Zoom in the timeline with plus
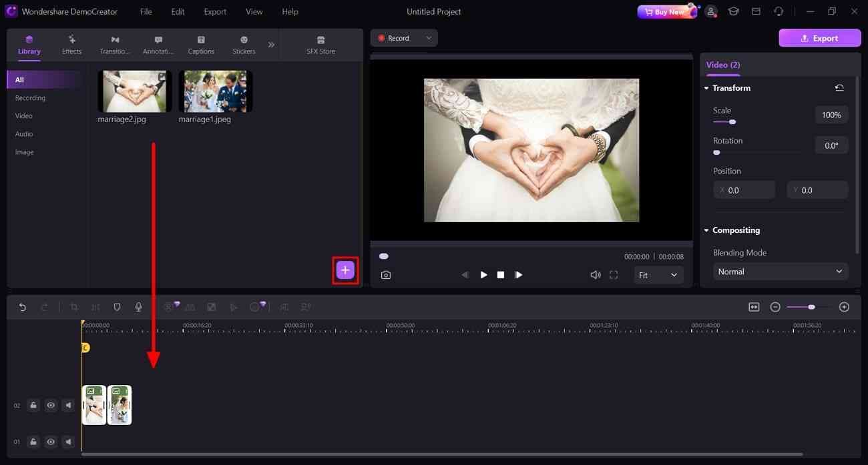The width and height of the screenshot is (868, 465). 844,307
